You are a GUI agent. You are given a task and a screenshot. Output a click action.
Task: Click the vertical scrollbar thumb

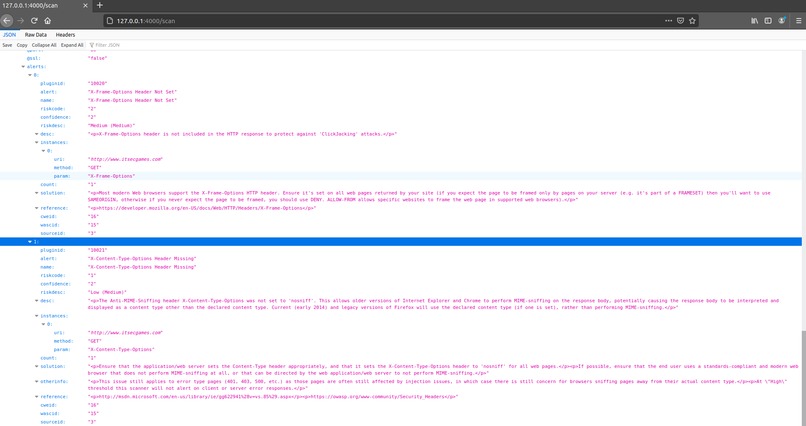[803, 377]
